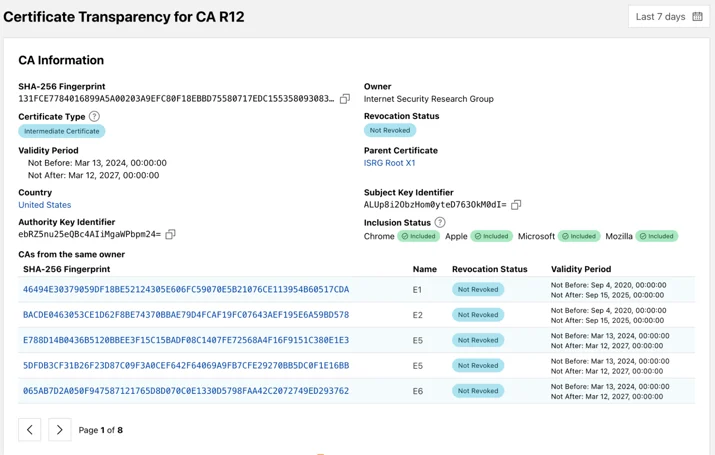Image resolution: width=715 pixels, height=455 pixels.
Task: Click the CA Information heading
Action: click(x=61, y=60)
